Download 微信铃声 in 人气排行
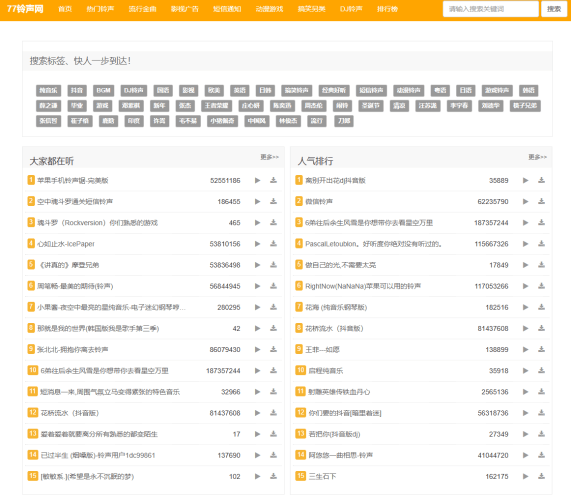Viewport: 571px width, 500px height. coord(542,201)
